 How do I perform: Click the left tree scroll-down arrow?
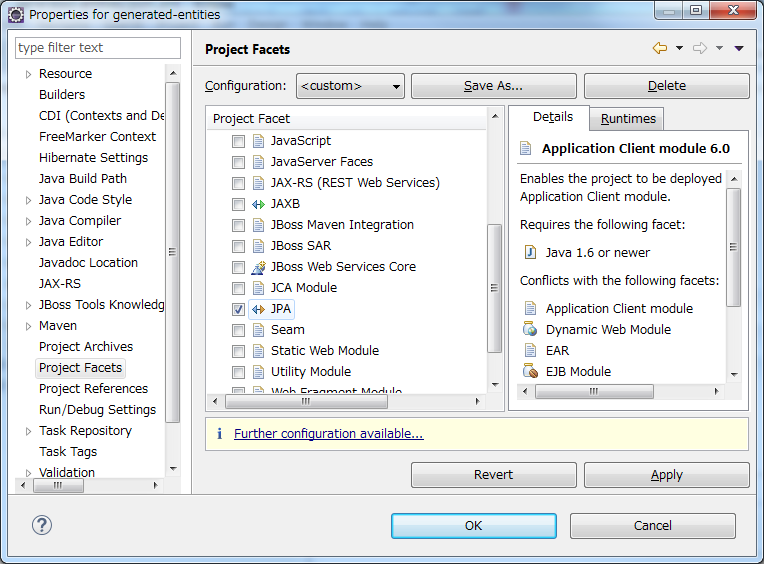pos(173,469)
